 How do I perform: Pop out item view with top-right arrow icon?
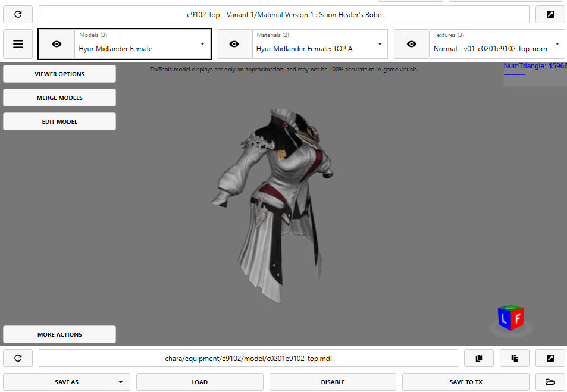tap(550, 14)
